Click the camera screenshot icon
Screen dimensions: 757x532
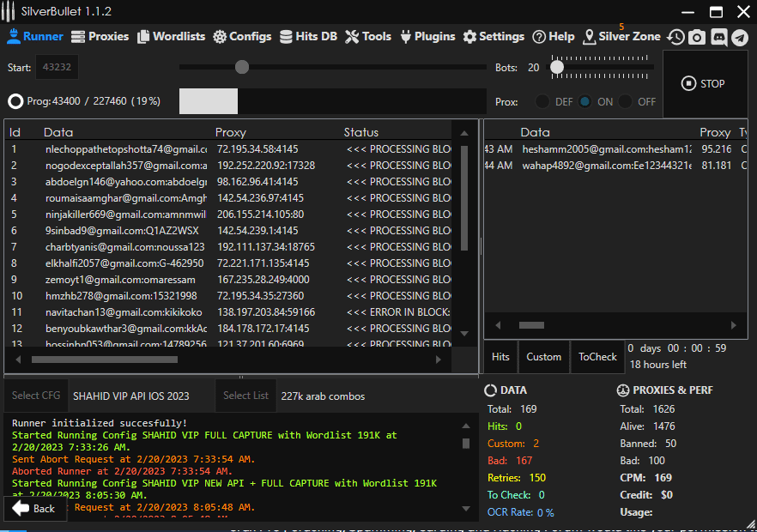[697, 37]
